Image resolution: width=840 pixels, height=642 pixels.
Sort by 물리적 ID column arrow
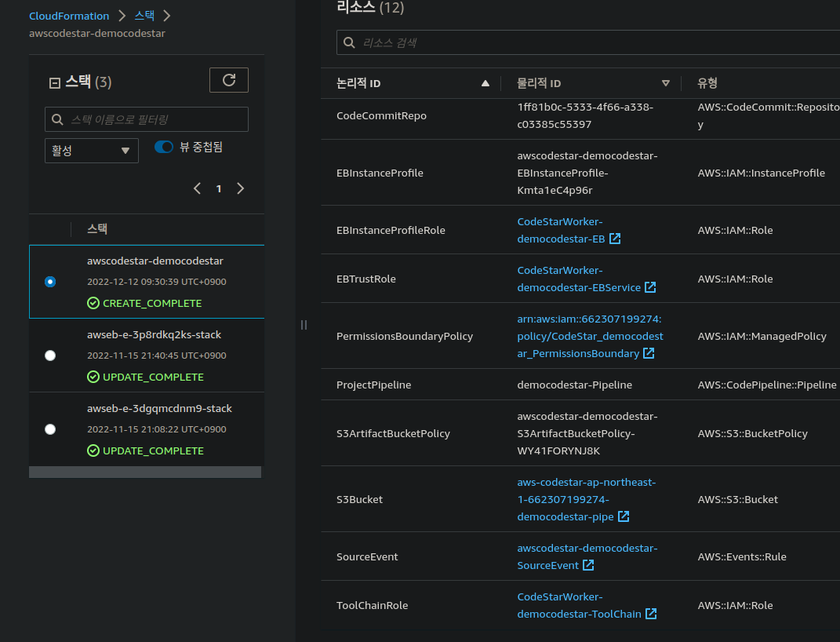tap(666, 83)
